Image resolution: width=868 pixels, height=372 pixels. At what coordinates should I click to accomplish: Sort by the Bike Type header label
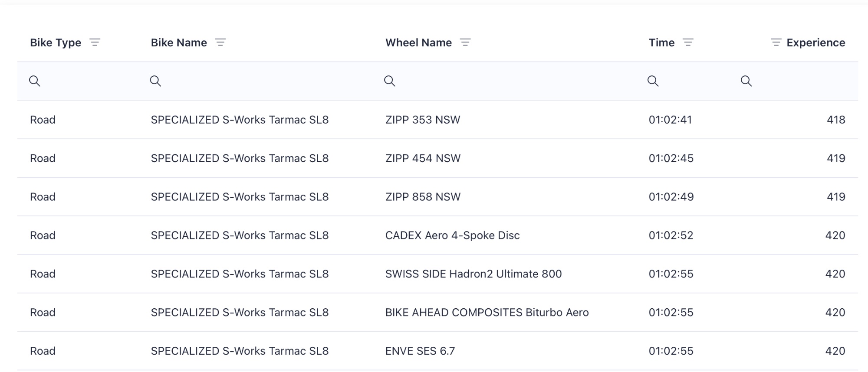coord(56,42)
